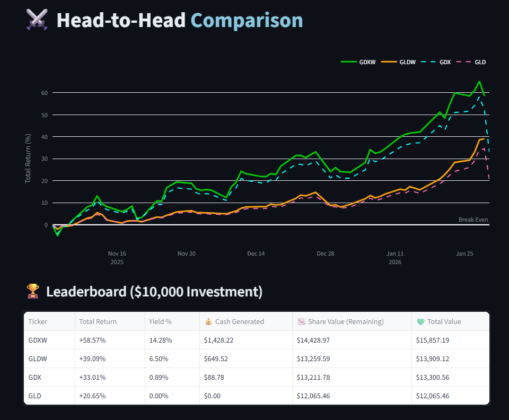Select the GDX ticker cell

(49, 377)
